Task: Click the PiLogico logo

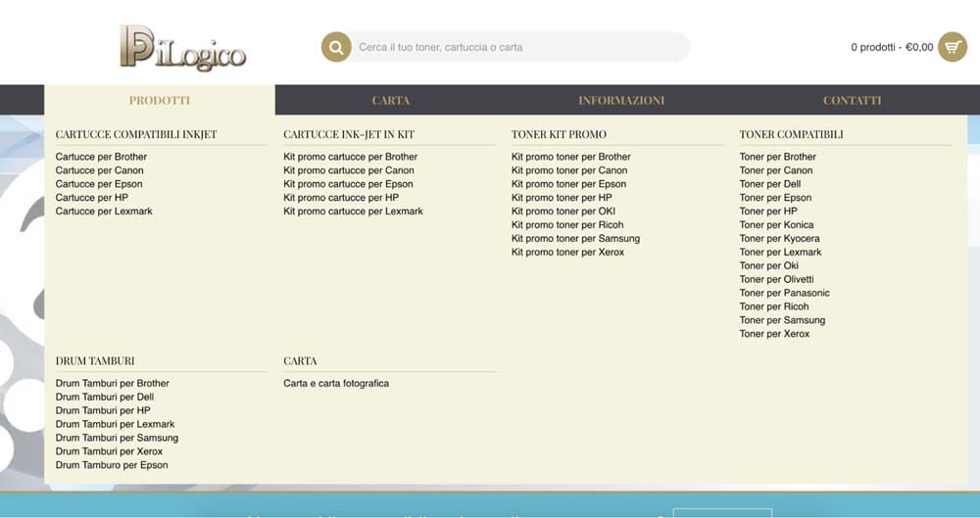Action: pyautogui.click(x=182, y=47)
